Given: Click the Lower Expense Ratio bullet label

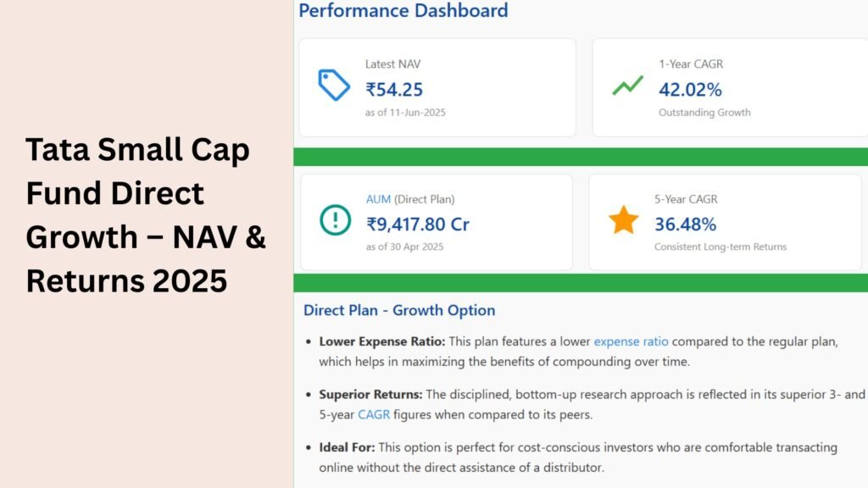Looking at the screenshot, I should click(x=382, y=341).
